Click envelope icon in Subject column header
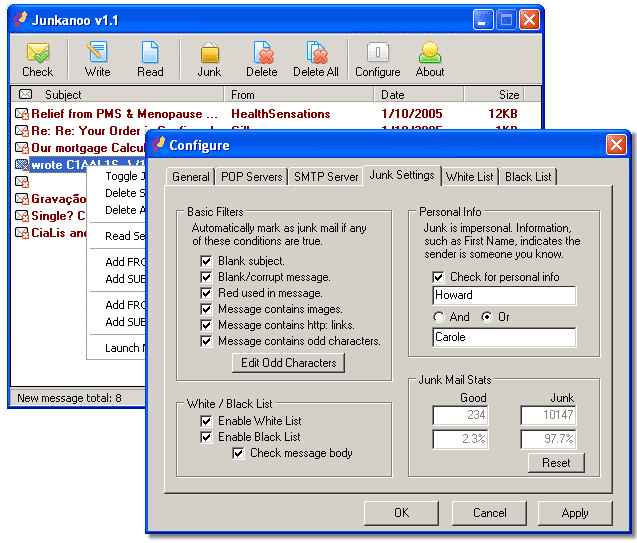Viewport: 637px width, 543px height. [x=26, y=94]
